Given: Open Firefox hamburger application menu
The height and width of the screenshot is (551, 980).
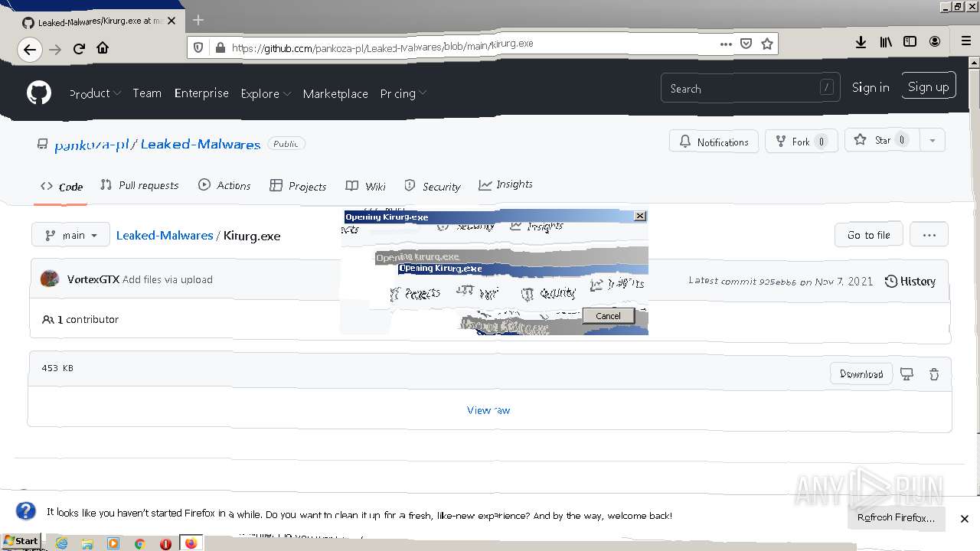Looking at the screenshot, I should pos(965,41).
